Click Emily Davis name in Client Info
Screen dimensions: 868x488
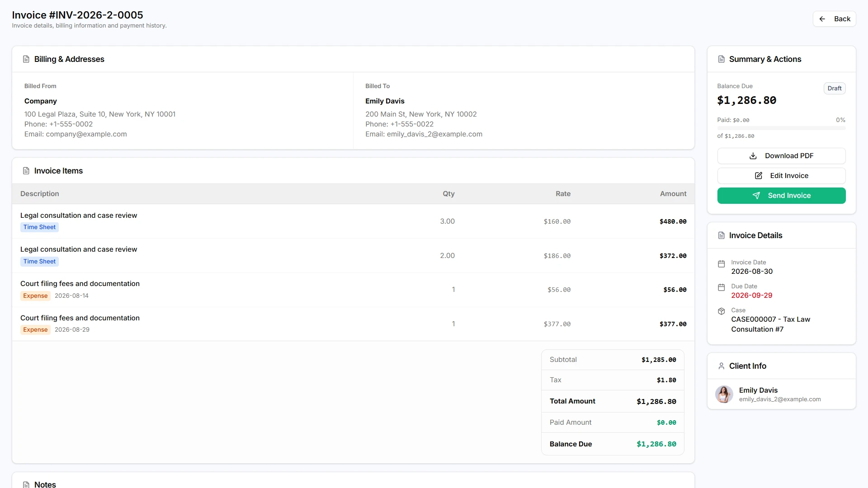pos(758,390)
